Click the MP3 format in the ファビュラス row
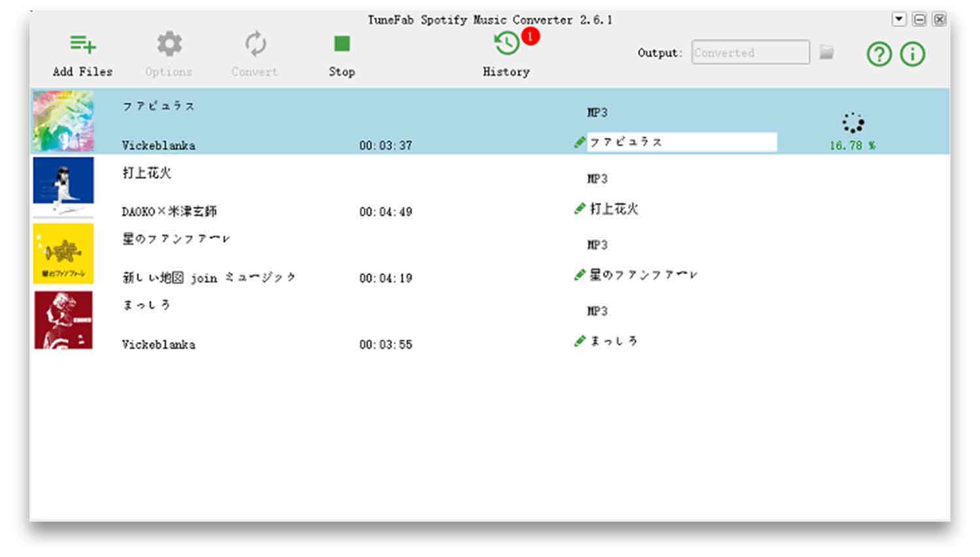The width and height of the screenshot is (980, 557). (597, 112)
